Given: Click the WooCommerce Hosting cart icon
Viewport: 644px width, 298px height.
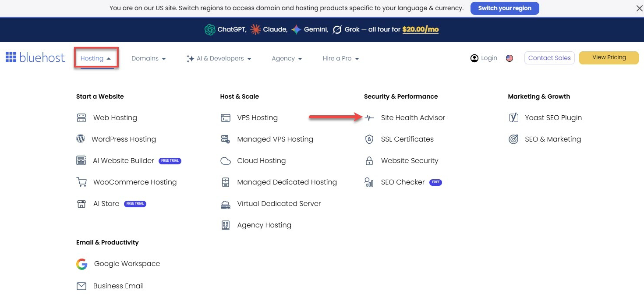Looking at the screenshot, I should 81,182.
